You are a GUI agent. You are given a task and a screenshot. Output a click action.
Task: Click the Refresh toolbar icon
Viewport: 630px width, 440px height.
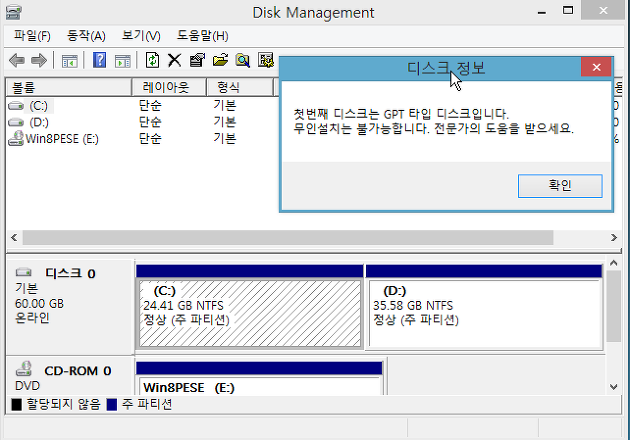[152, 60]
